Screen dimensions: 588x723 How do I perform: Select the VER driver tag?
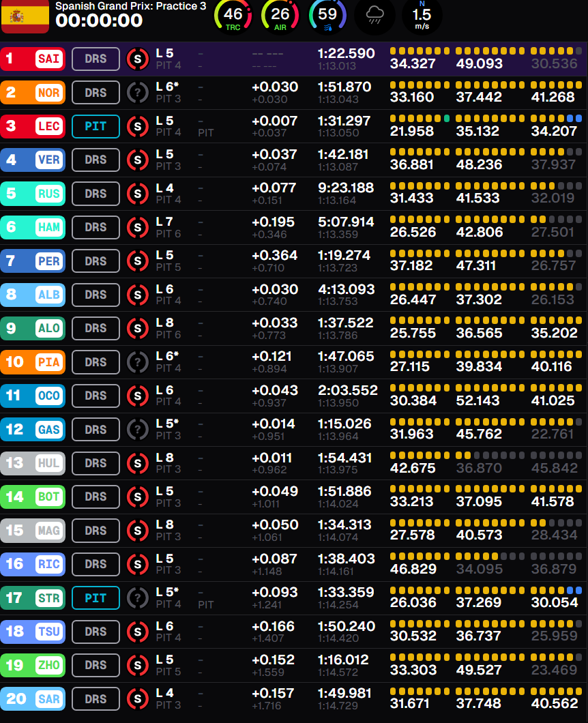coord(33,160)
